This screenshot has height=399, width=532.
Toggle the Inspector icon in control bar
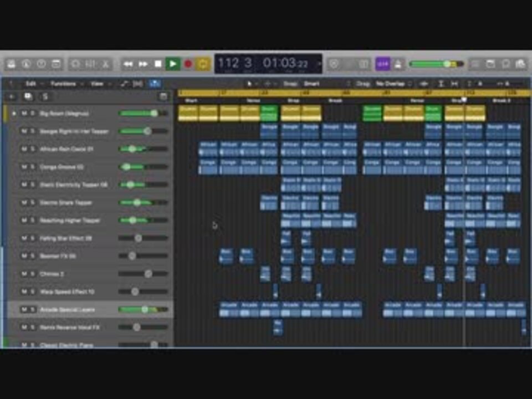(27, 64)
